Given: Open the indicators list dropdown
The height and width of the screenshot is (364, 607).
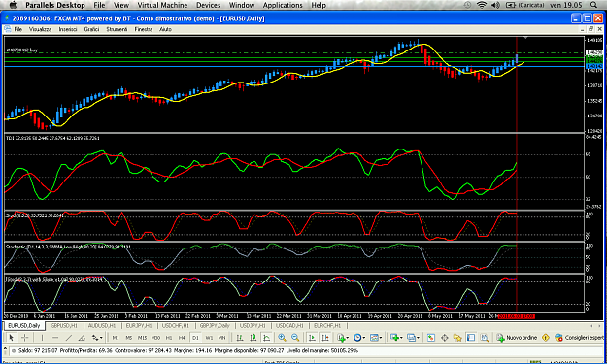Looking at the screenshot, I should pyautogui.click(x=342, y=338).
